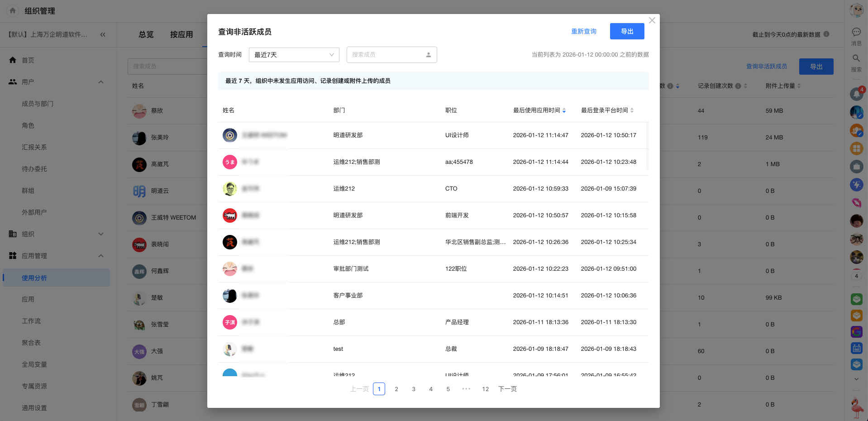Open the pink flamingo assistant icon
The image size is (868, 421).
(x=856, y=407)
